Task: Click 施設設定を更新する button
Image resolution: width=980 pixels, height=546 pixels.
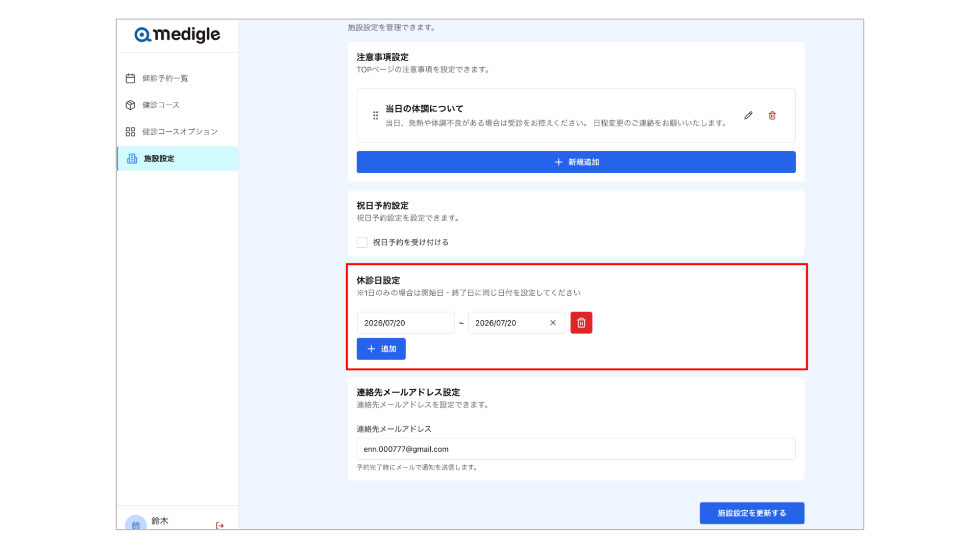Action: click(x=752, y=513)
